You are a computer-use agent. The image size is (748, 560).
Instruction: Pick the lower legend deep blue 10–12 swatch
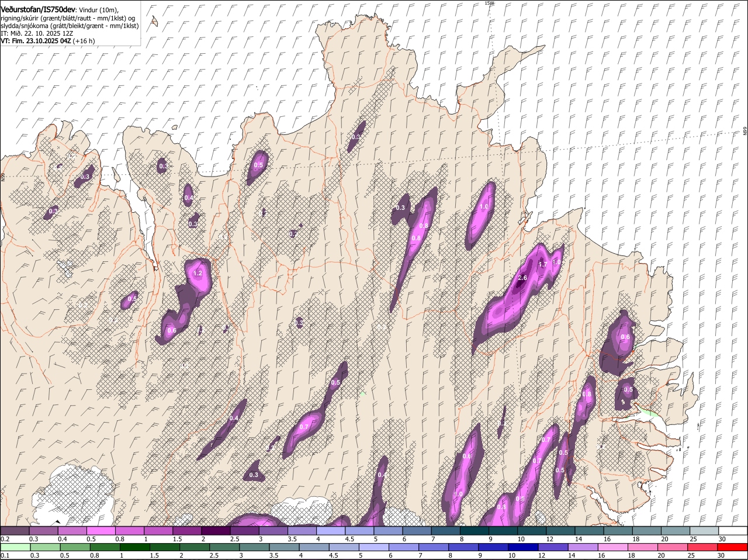coord(522,547)
